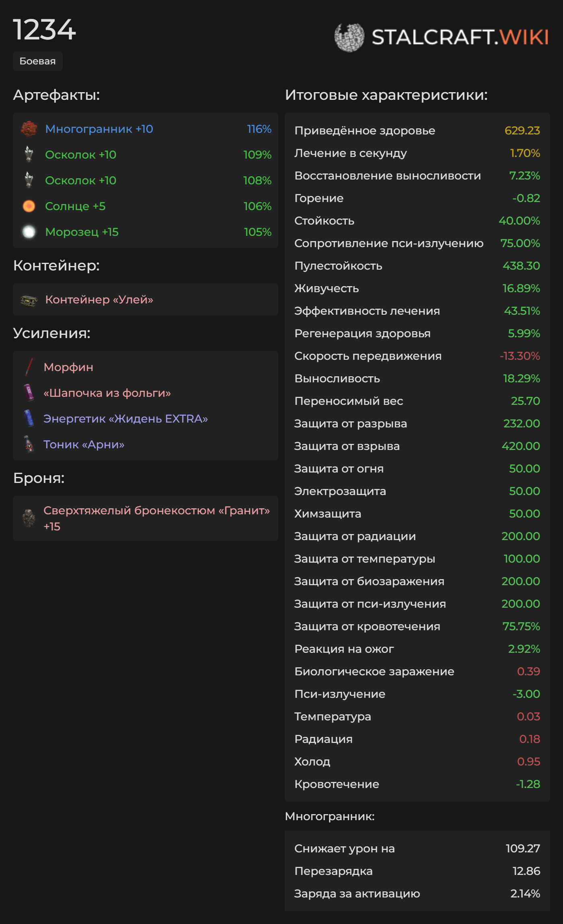Click the first Осколок +10 crystal icon
This screenshot has width=563, height=924.
(29, 155)
